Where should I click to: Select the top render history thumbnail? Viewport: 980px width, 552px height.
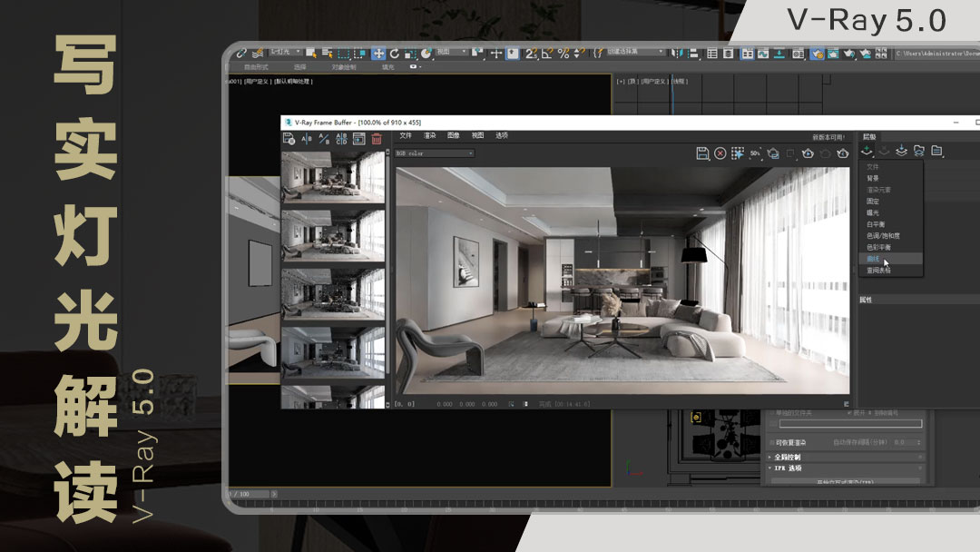tap(333, 177)
